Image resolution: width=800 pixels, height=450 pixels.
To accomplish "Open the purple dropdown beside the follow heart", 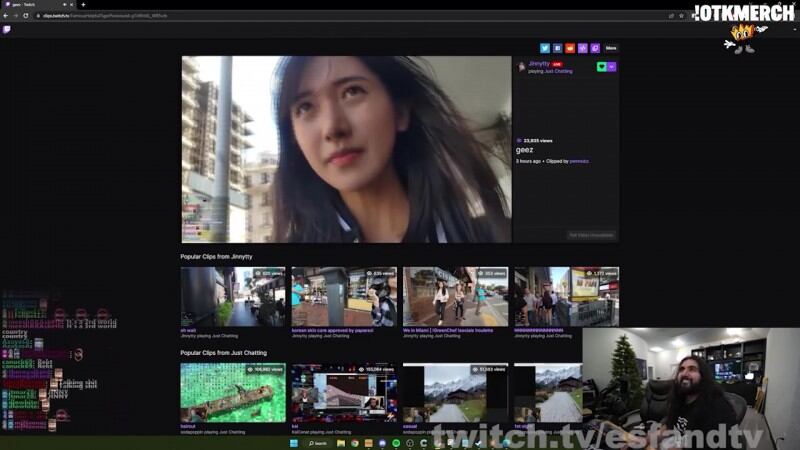I will (x=612, y=67).
